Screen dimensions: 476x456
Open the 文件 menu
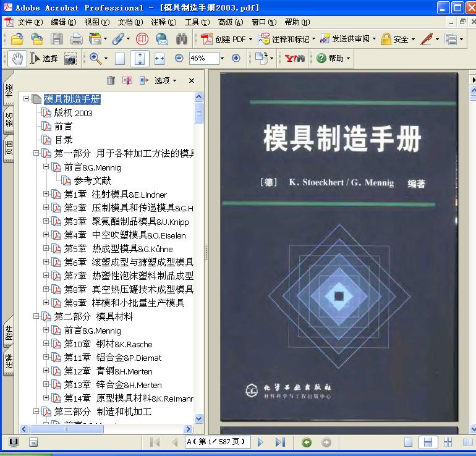click(x=30, y=22)
